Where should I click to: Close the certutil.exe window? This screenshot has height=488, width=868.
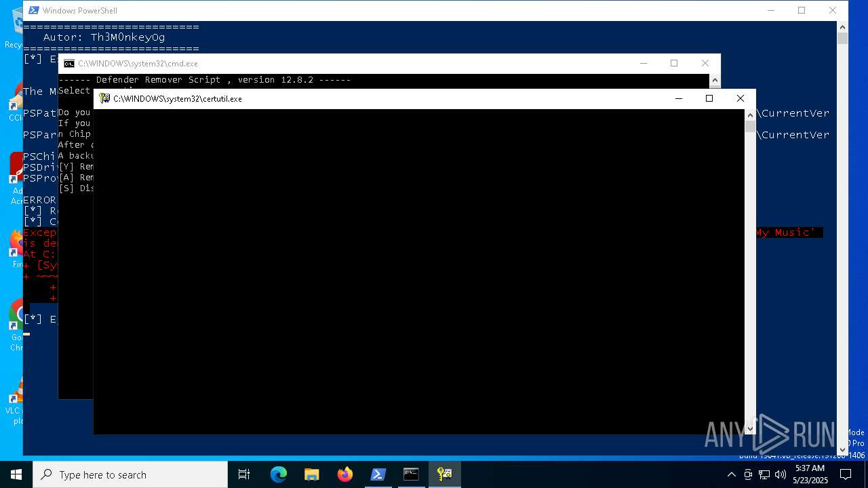pyautogui.click(x=741, y=98)
